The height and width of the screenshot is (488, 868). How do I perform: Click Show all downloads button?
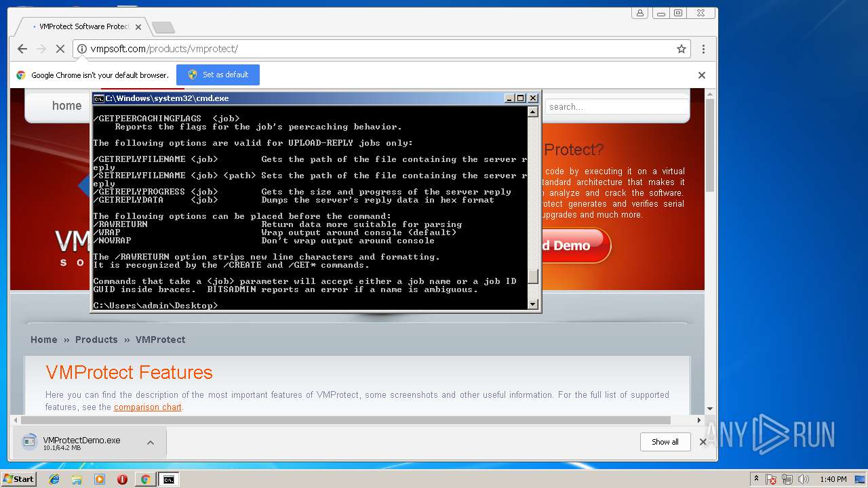[665, 442]
